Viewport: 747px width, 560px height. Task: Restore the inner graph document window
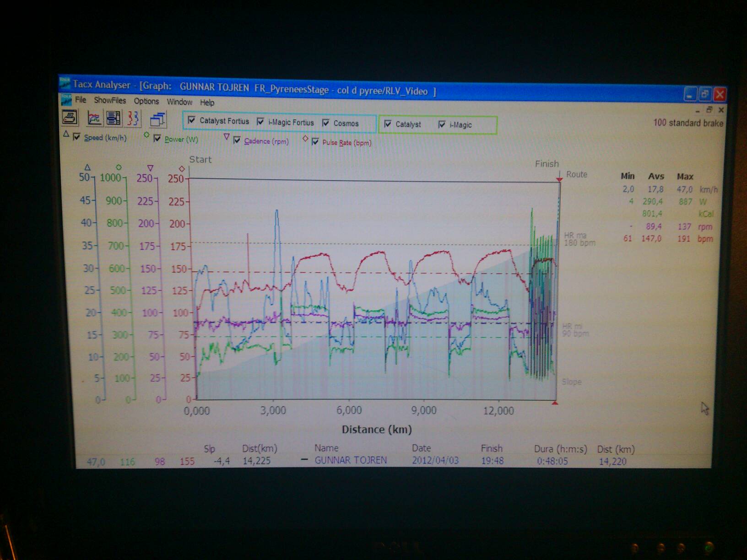pyautogui.click(x=709, y=110)
